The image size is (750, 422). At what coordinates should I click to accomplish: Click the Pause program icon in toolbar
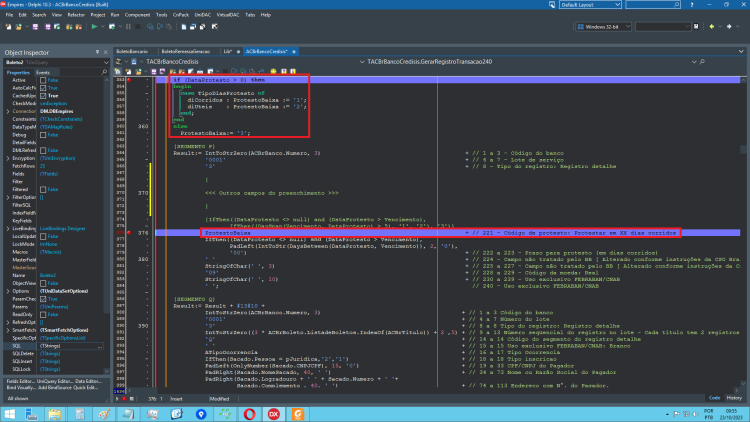[128, 27]
